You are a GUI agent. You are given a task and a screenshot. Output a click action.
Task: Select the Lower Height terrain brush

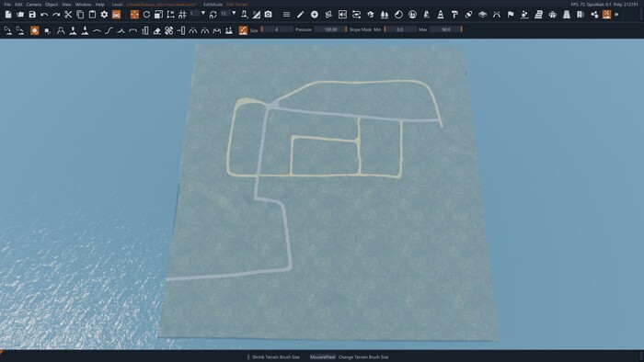click(85, 30)
